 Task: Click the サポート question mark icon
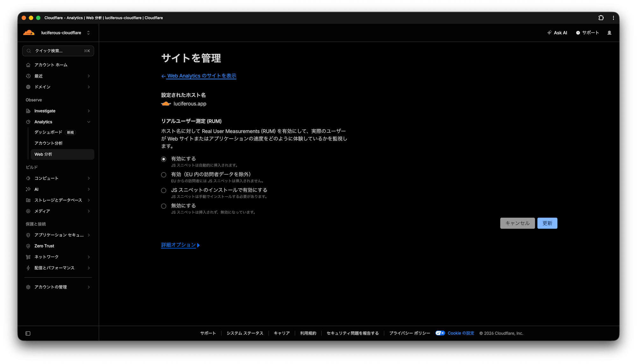(x=578, y=33)
